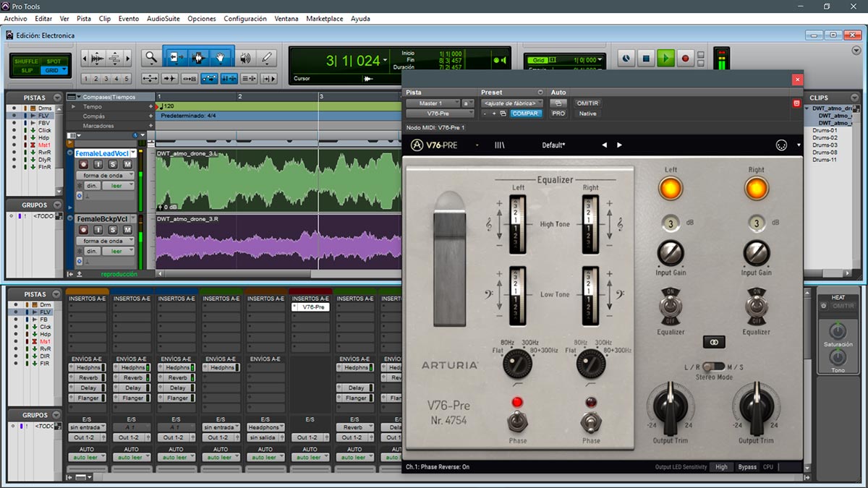The width and height of the screenshot is (868, 488).
Task: Open the Archivo menu
Action: pos(15,19)
